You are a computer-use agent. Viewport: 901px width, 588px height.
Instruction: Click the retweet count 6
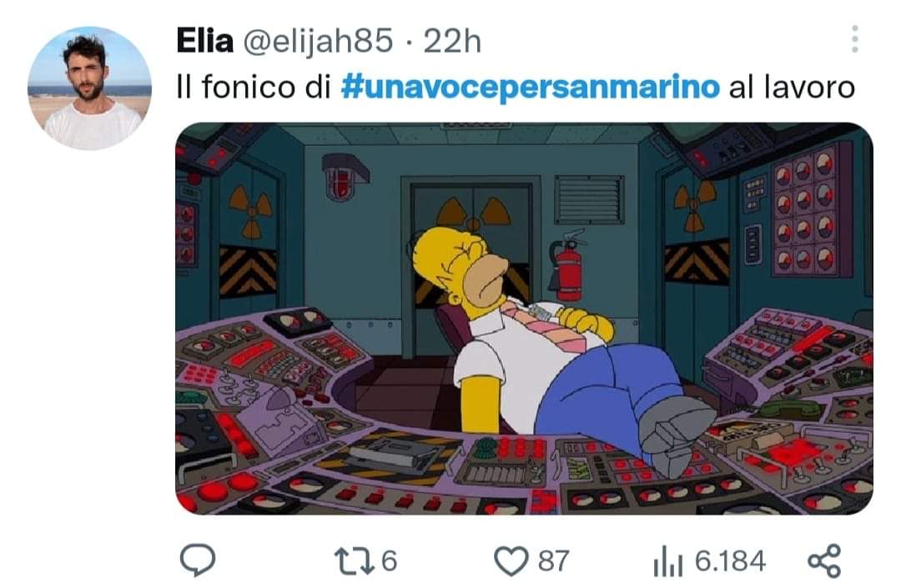point(389,560)
